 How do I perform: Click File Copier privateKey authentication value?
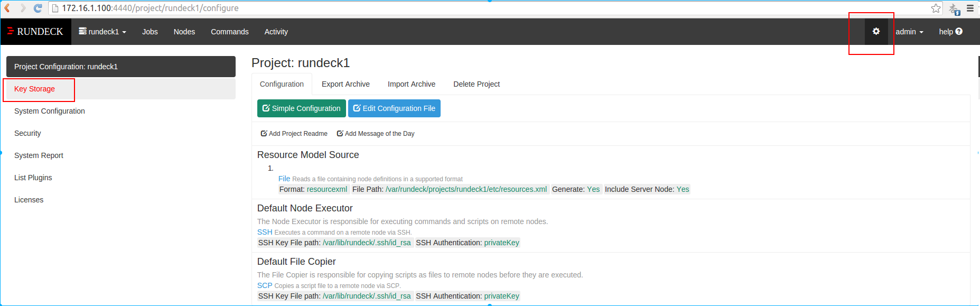[501, 296]
